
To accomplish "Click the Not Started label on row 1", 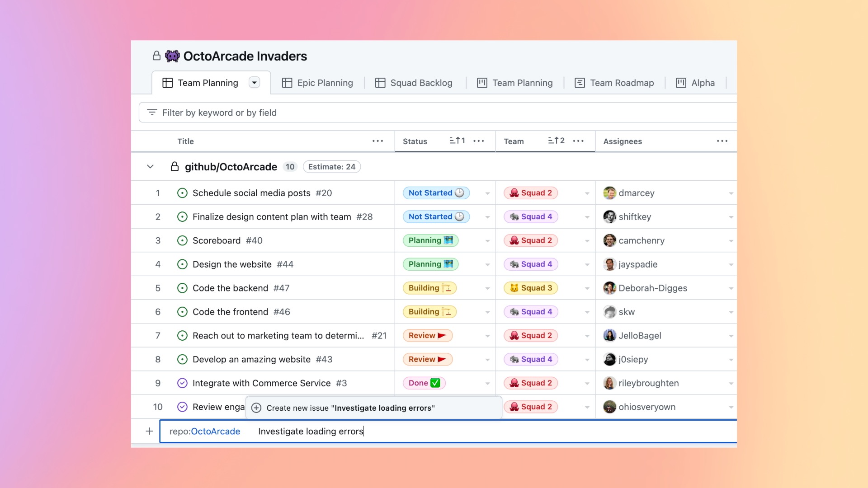I will point(436,193).
